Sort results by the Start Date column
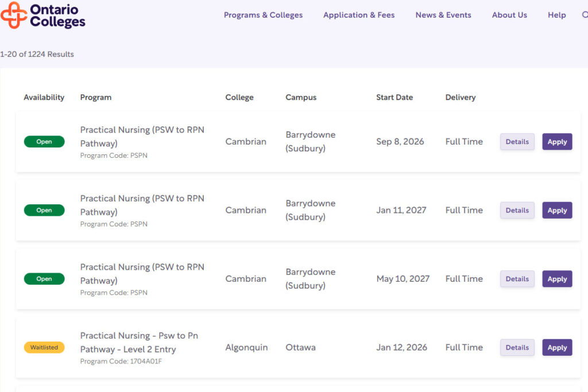This screenshot has height=392, width=588. coord(394,97)
